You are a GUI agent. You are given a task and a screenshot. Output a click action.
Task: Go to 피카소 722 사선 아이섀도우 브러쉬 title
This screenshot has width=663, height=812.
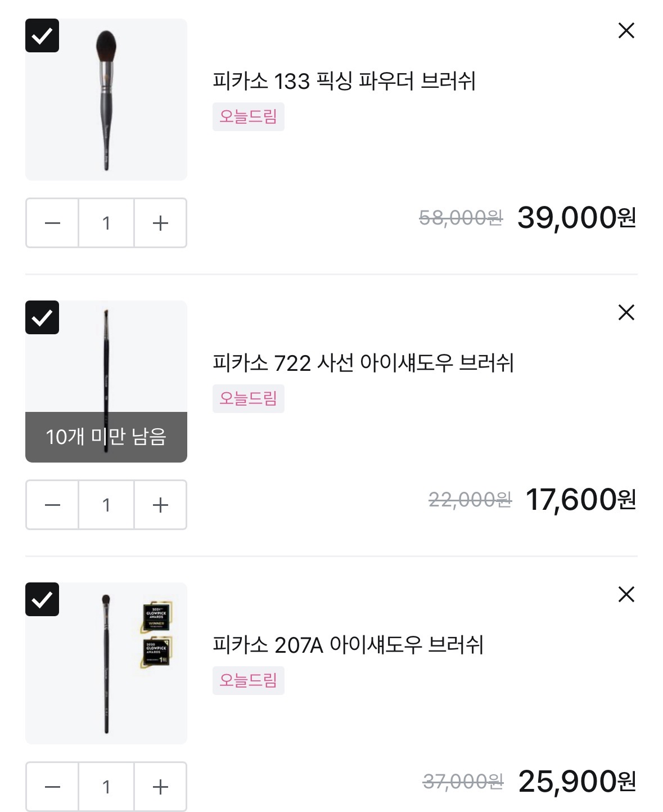[363, 363]
